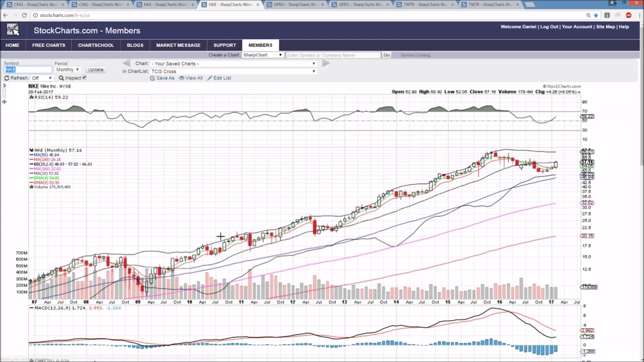
Task: Reload the page with the refresh icon
Action: pyautogui.click(x=24, y=15)
